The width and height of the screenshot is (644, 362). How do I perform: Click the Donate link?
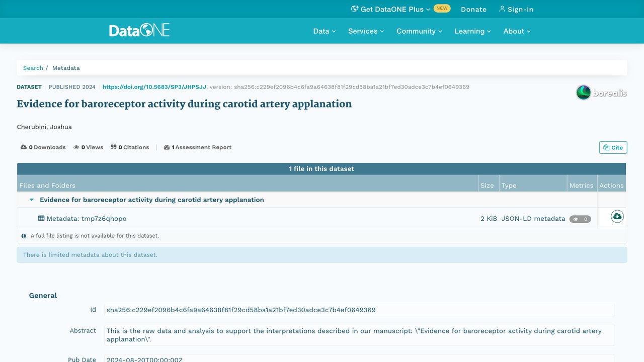click(x=473, y=9)
